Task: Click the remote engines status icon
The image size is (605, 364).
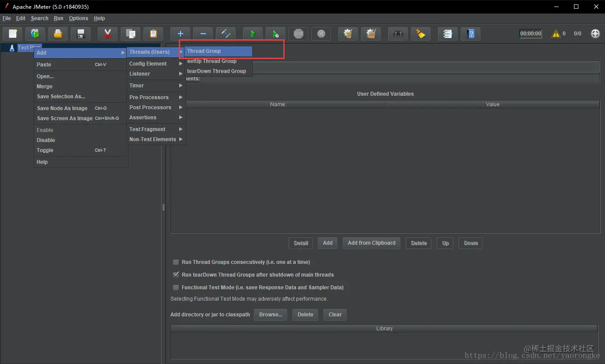Action: coord(595,34)
